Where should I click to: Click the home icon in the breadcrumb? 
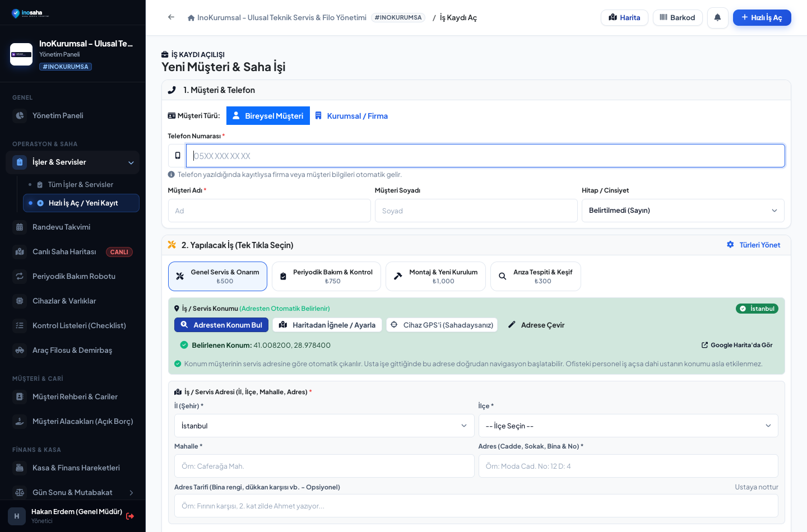pyautogui.click(x=191, y=18)
